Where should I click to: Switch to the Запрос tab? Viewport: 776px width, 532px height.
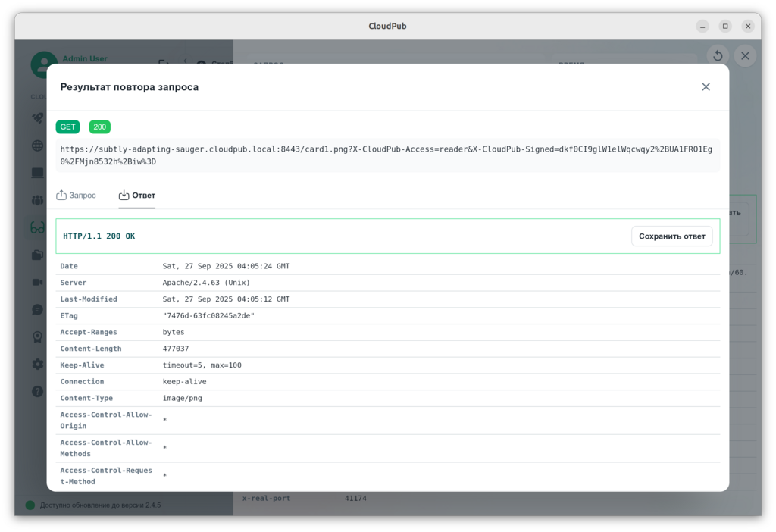click(x=76, y=196)
